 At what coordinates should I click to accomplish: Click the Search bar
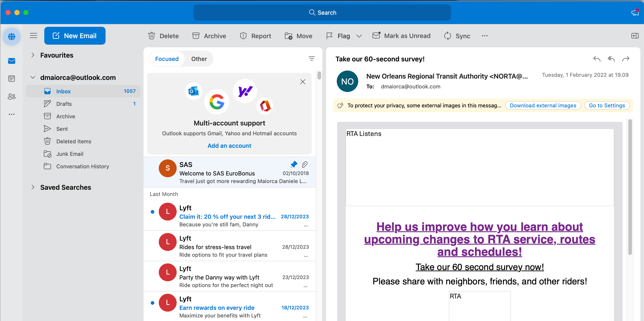coord(322,12)
